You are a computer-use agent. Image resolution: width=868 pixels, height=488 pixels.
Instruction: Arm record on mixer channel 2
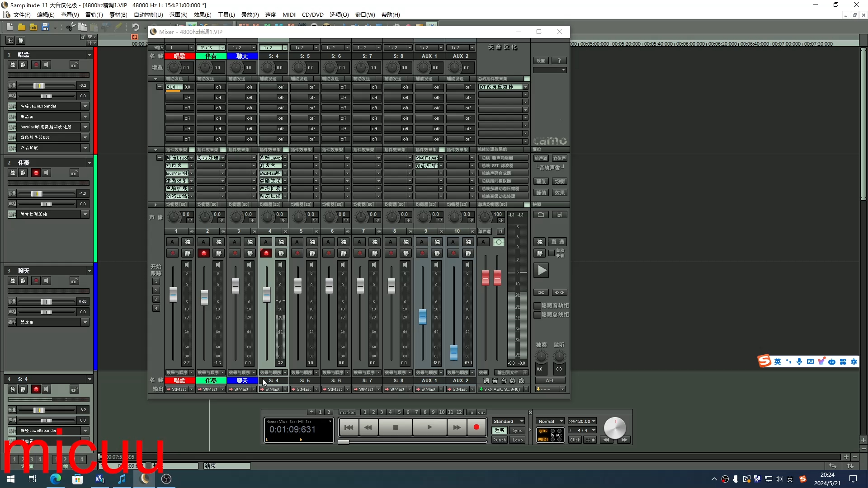click(x=204, y=253)
